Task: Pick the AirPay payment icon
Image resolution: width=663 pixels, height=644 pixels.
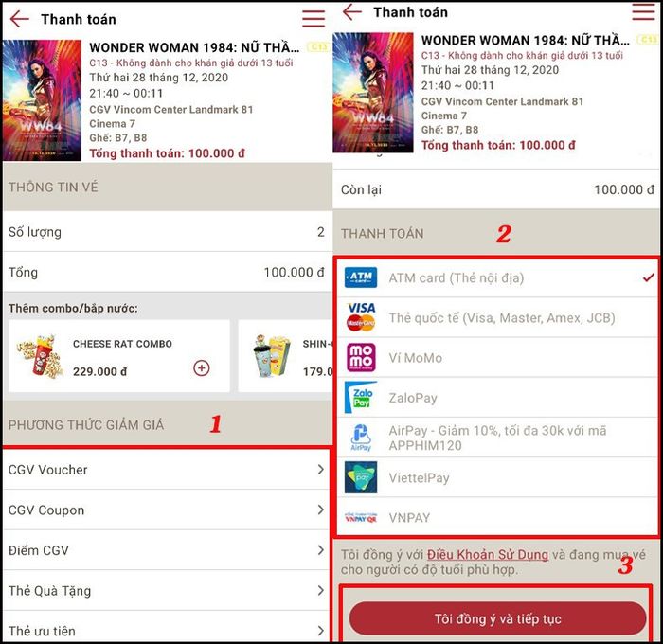Action: pos(361,438)
